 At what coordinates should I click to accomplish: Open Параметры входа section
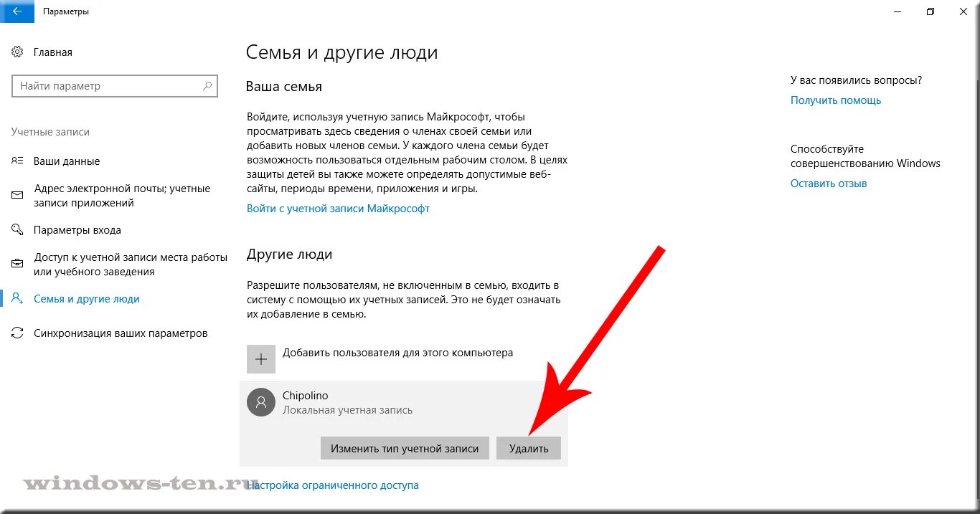77,230
